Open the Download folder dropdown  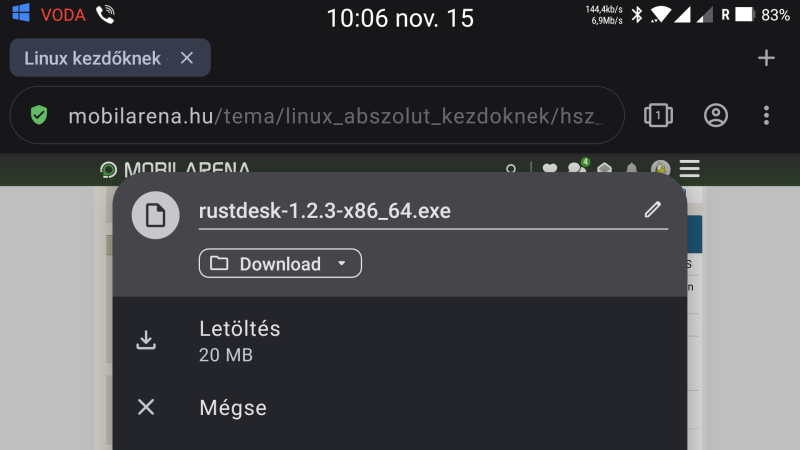280,263
